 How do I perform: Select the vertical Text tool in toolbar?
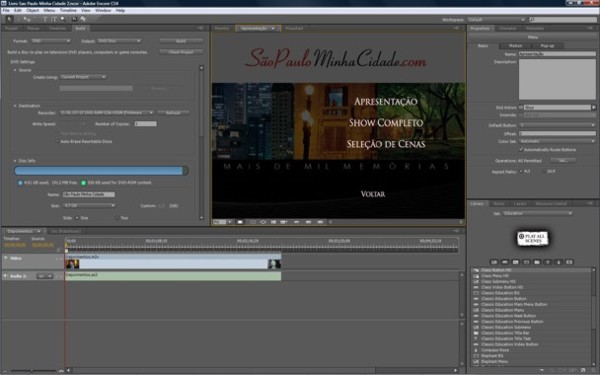(x=54, y=19)
